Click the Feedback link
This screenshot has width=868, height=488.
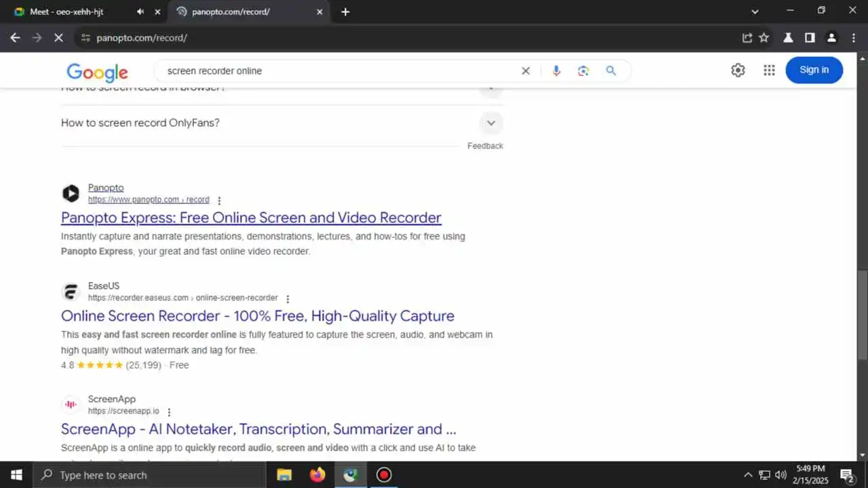[485, 146]
